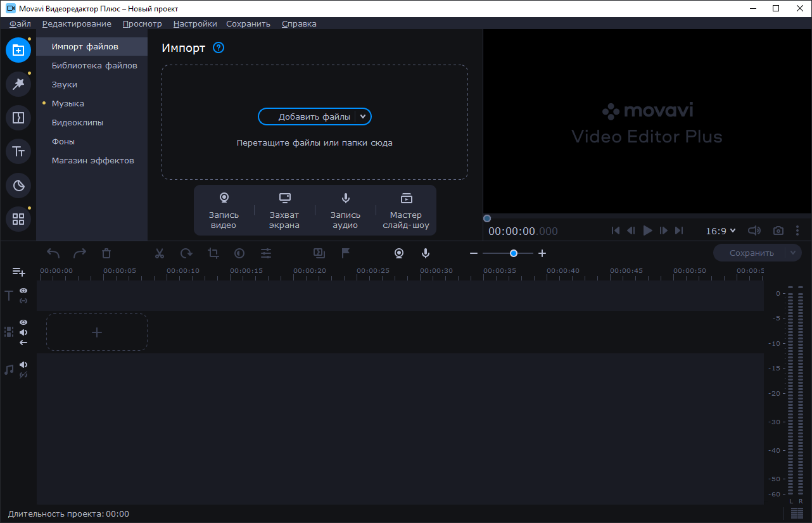Screen dimensions: 812x523
Task: Mute the audio track speaker icon
Action: point(23,365)
